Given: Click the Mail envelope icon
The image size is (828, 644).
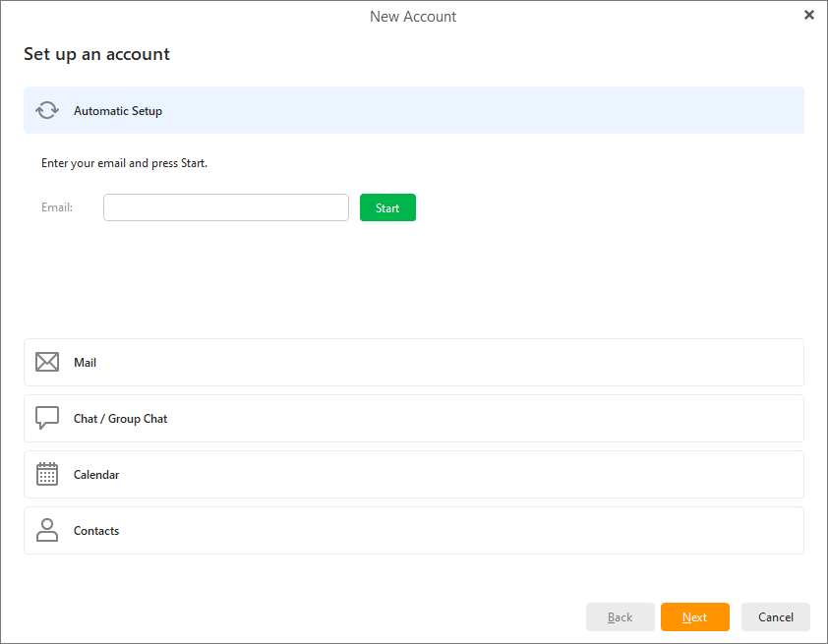Looking at the screenshot, I should click(x=47, y=363).
